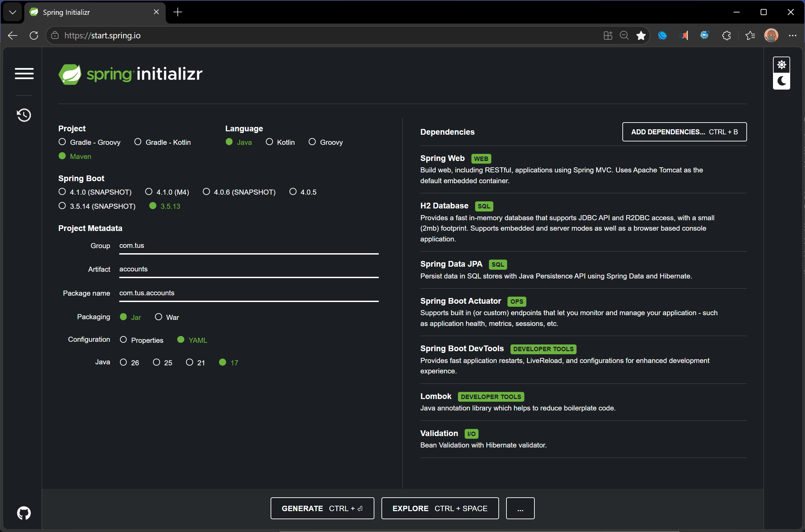Open the extensions puzzle piece menu

point(726,35)
